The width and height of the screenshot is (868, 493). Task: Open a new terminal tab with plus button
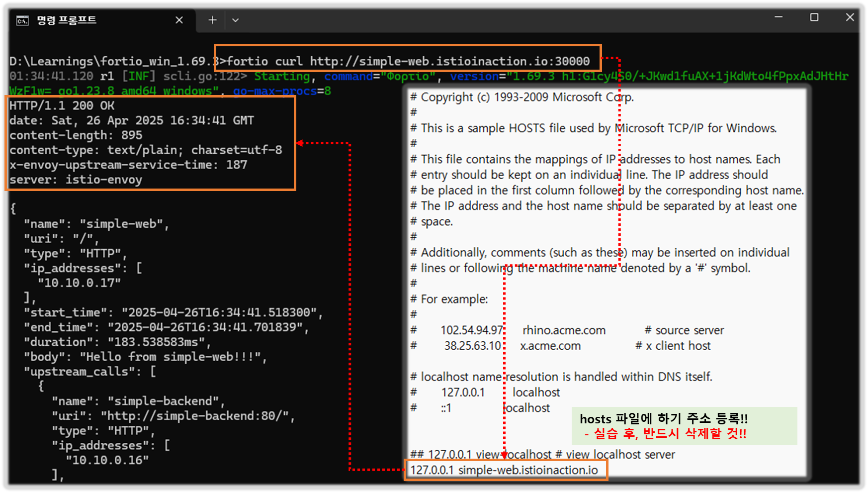(212, 20)
